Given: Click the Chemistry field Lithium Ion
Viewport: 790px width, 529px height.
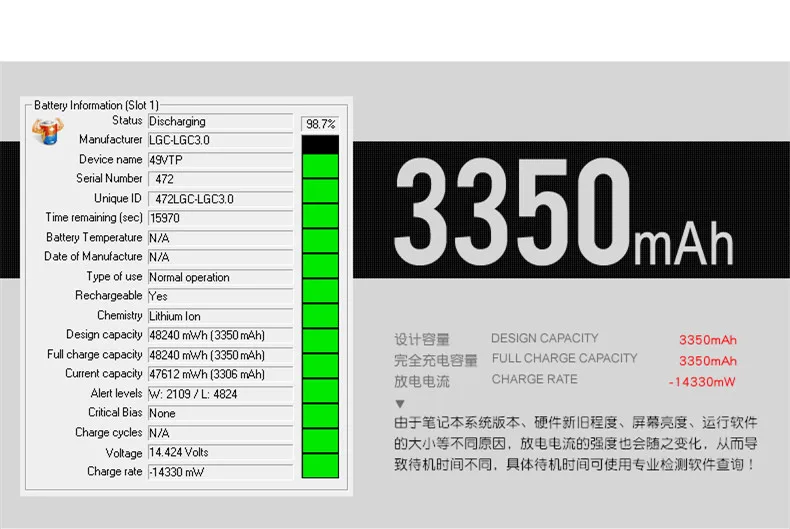Looking at the screenshot, I should point(220,316).
